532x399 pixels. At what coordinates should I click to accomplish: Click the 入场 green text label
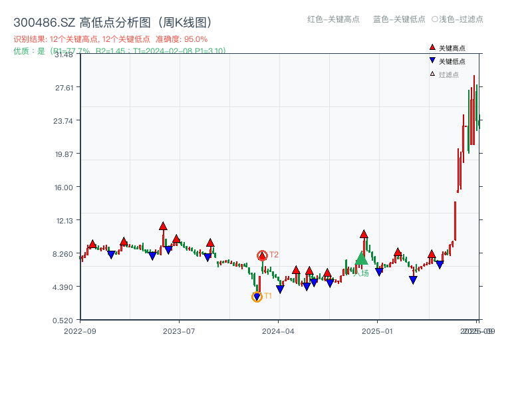(360, 273)
